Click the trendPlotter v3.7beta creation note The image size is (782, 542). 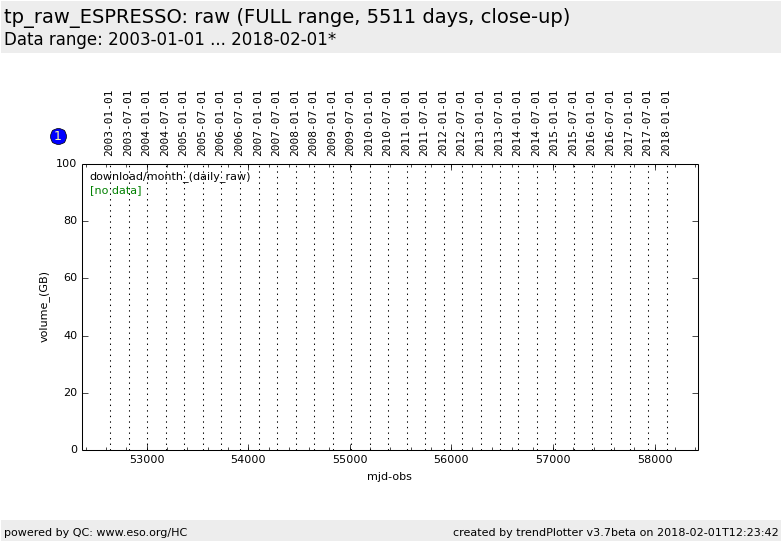click(615, 532)
